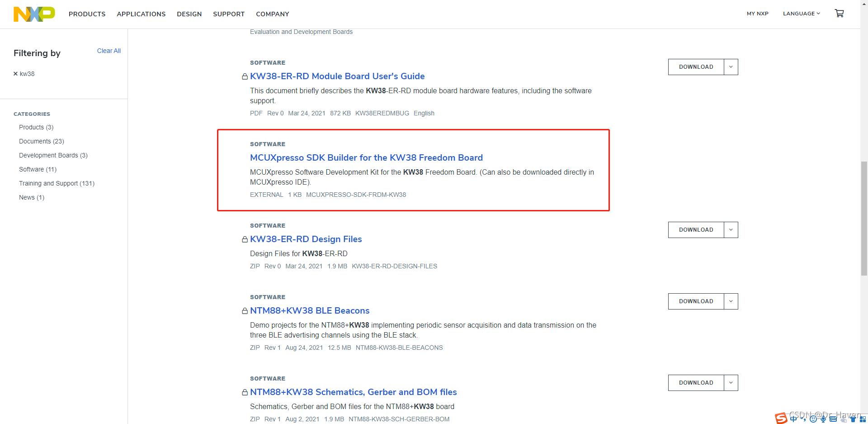868x424 pixels.
Task: Toggle the punctuation mode icon
Action: (803, 419)
